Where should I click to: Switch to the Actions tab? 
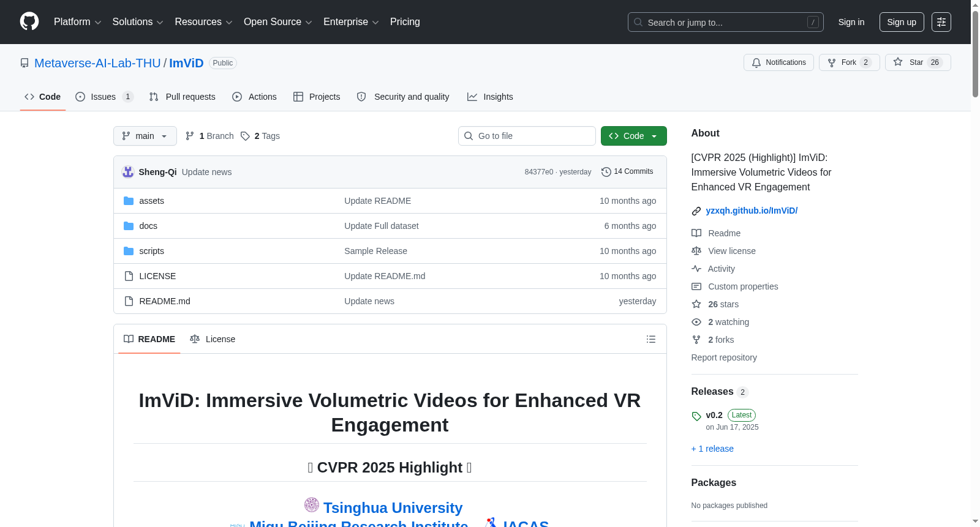pyautogui.click(x=255, y=97)
